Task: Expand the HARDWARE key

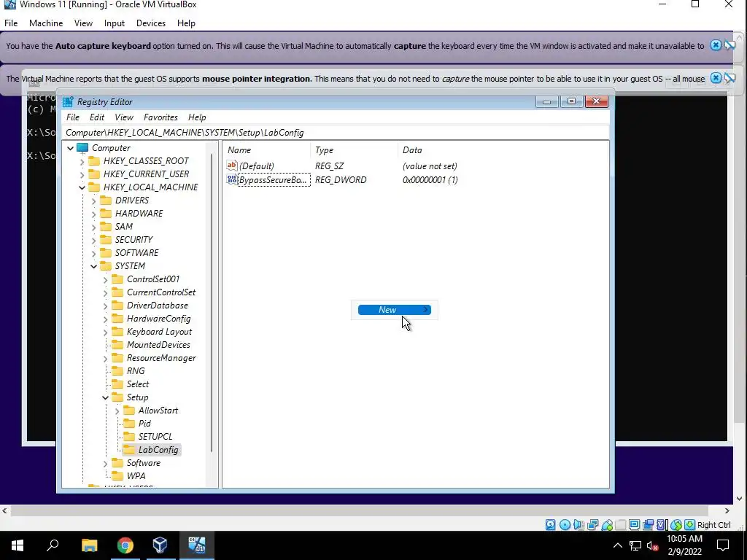Action: 93,214
